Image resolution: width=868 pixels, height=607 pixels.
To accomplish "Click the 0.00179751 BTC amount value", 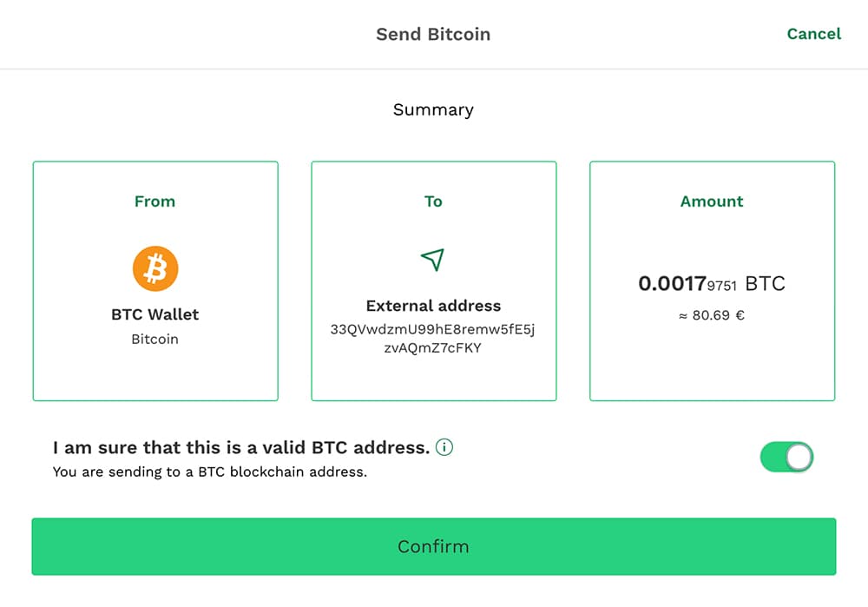I will point(712,284).
